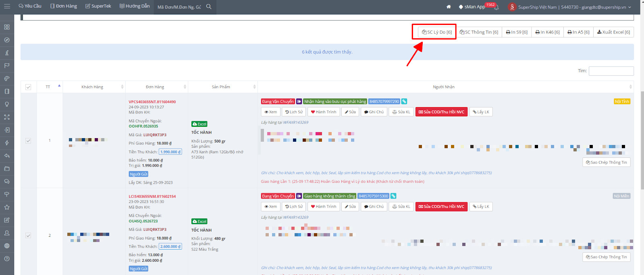Open the sMan App link

(472, 7)
